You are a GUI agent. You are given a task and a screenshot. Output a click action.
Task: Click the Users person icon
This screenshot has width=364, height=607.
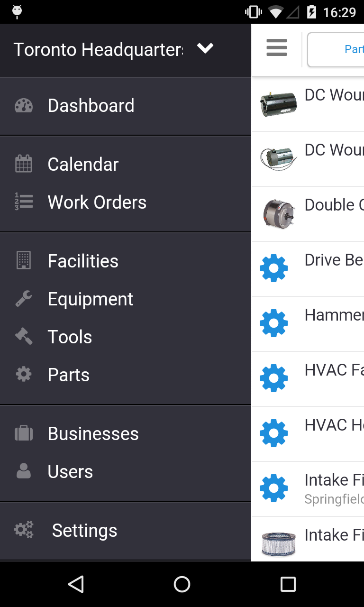point(24,471)
